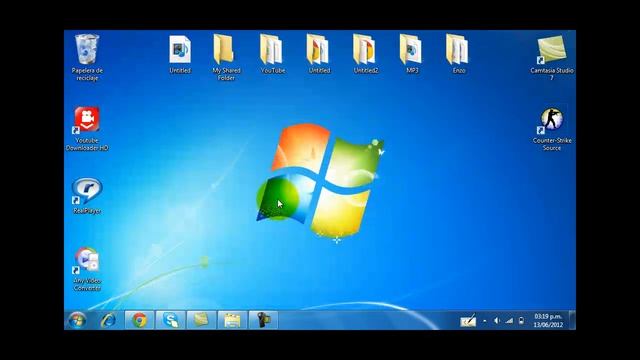Open the Windows Start menu

(x=77, y=320)
